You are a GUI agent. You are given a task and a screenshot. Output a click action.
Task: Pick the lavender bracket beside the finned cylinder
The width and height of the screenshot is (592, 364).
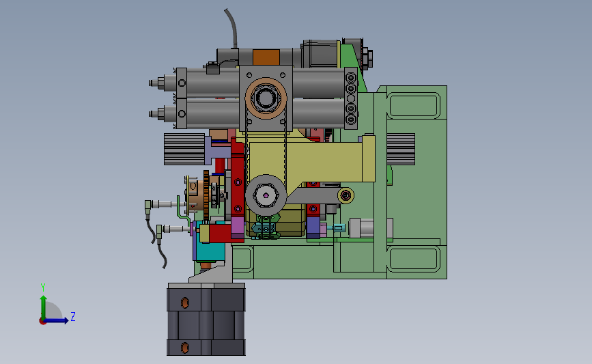pos(217,150)
